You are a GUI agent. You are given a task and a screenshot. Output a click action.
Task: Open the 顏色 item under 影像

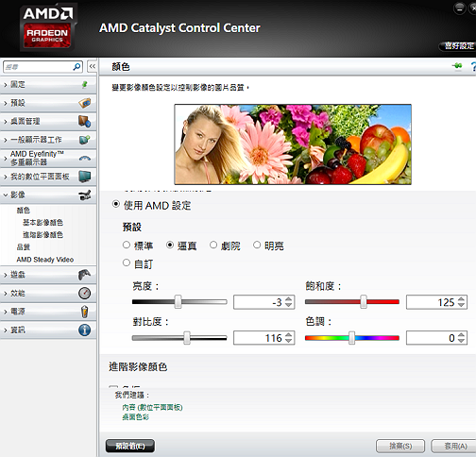[24, 211]
